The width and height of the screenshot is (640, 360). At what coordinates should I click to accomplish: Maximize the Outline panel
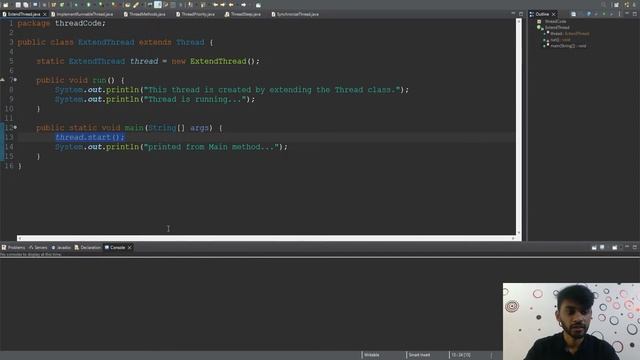point(635,14)
